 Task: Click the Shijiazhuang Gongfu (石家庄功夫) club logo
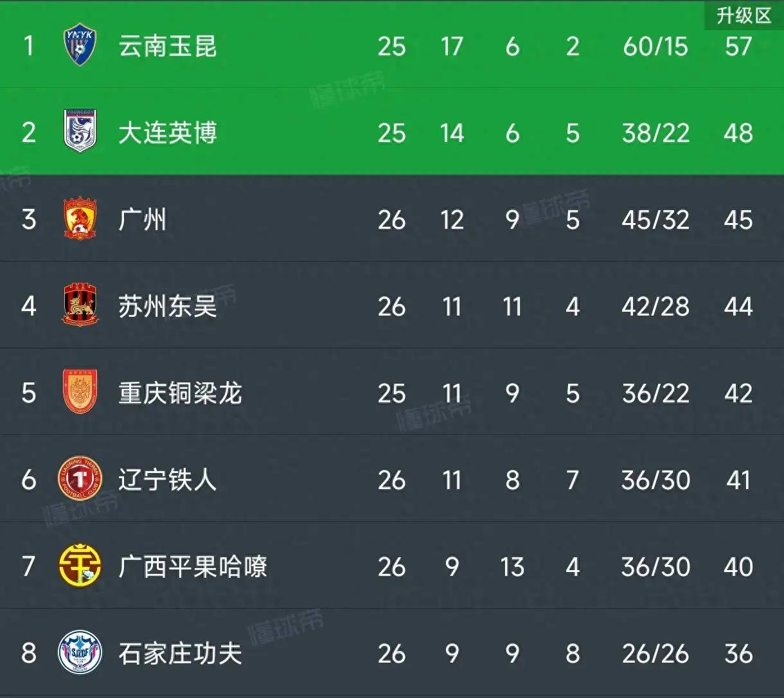point(80,653)
